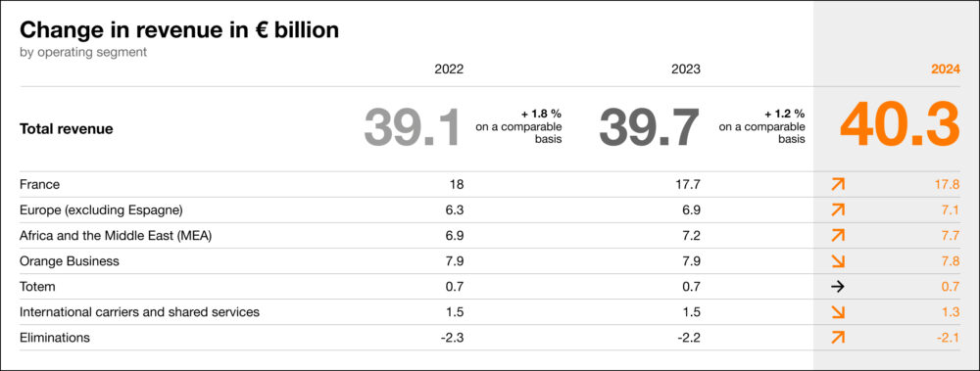Click the up arrow in Europe excluding Espagne row

(x=838, y=209)
